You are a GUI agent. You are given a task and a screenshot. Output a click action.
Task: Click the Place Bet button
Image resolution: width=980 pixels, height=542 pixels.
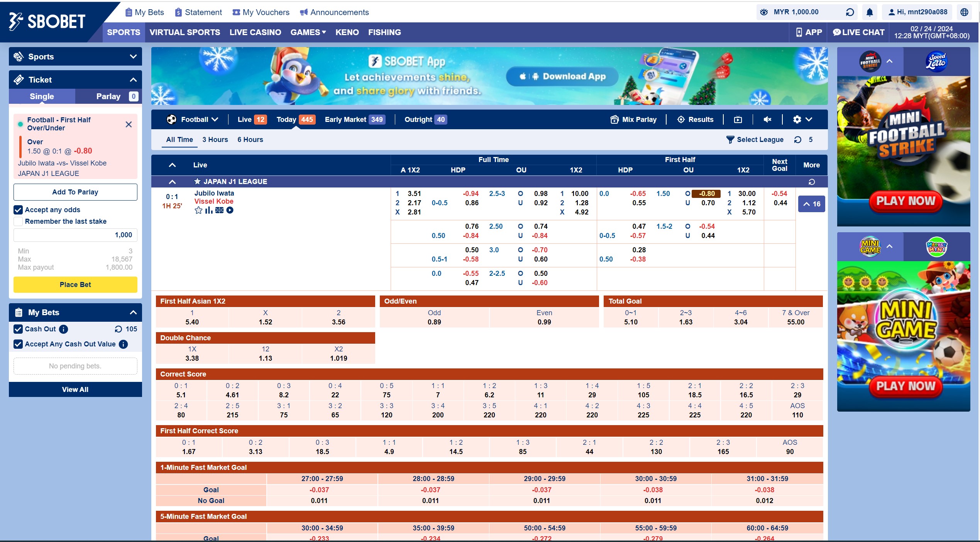click(x=75, y=285)
